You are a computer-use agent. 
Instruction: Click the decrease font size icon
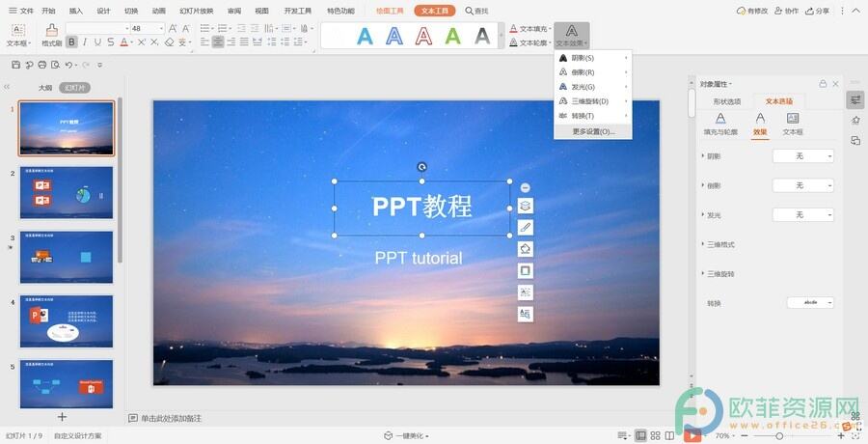pyautogui.click(x=186, y=28)
